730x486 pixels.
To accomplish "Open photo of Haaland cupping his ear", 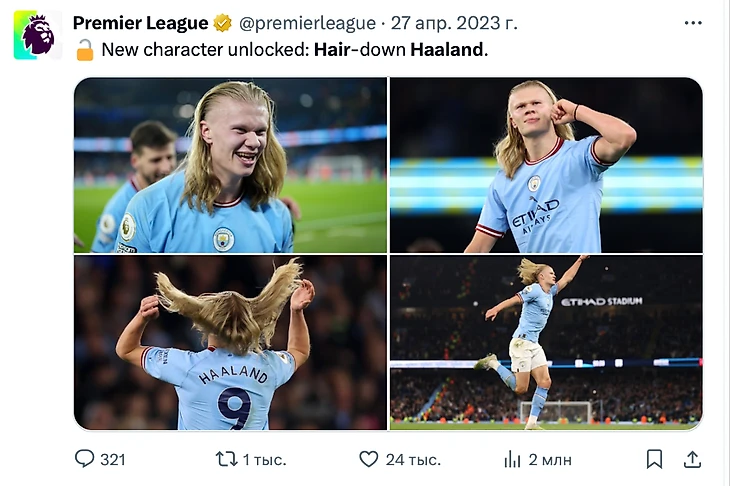I will tap(546, 165).
